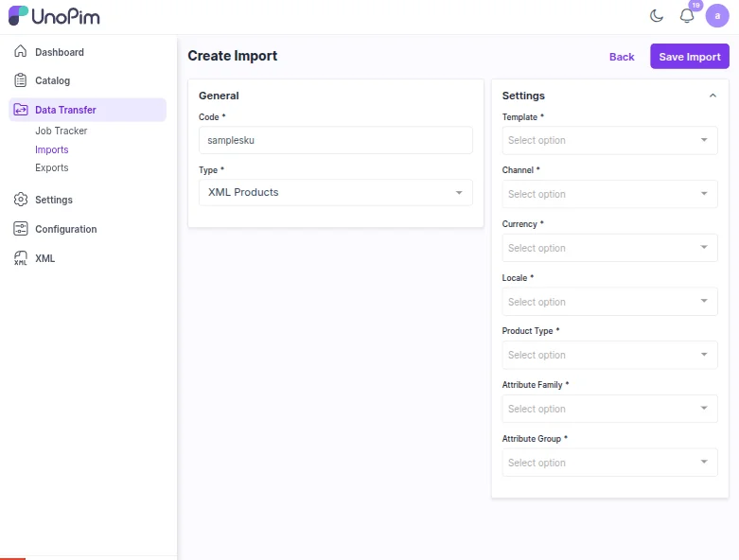Click the Save Import button
This screenshot has width=739, height=560.
click(x=689, y=57)
